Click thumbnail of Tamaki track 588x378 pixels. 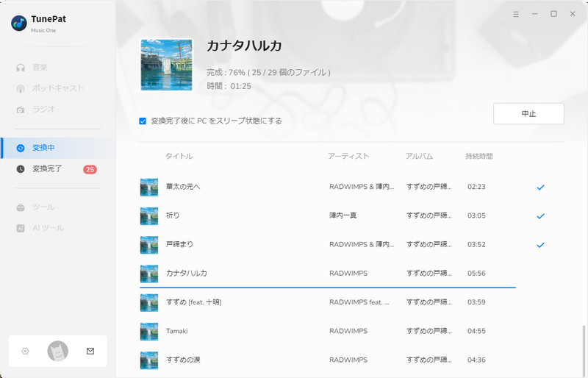click(x=149, y=332)
